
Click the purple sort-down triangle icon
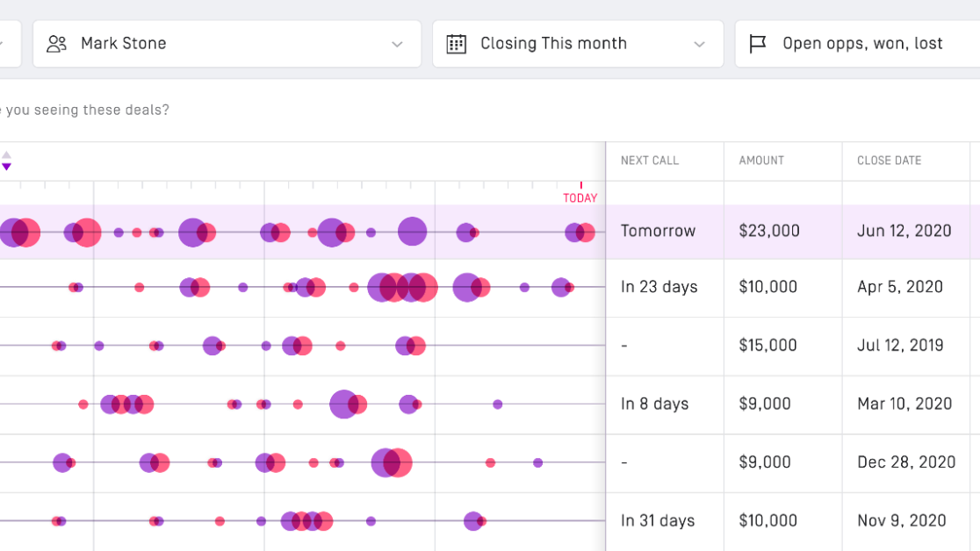coord(6,167)
